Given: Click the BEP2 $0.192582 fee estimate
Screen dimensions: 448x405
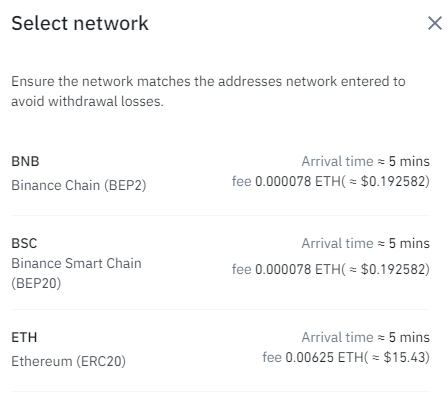Looking at the screenshot, I should point(393,182).
